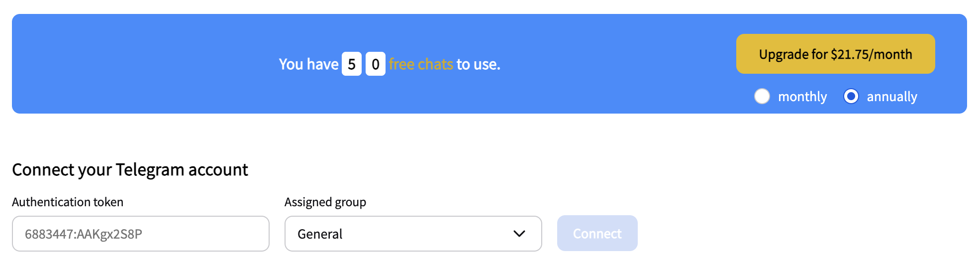Screen dimensions: 980x272
Task: Click the 'Connect your Telegram account' heading
Action: point(130,170)
